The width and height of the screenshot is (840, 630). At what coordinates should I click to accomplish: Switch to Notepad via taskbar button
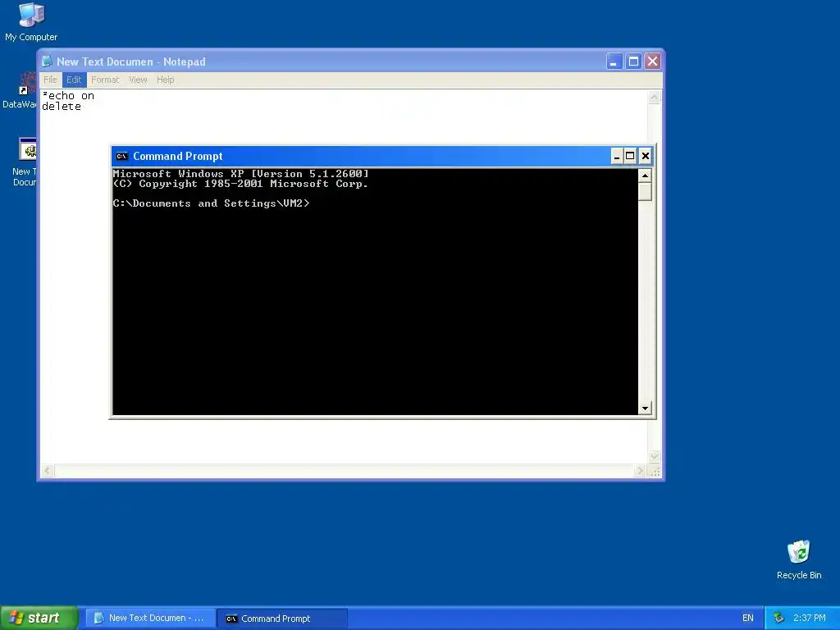151,619
